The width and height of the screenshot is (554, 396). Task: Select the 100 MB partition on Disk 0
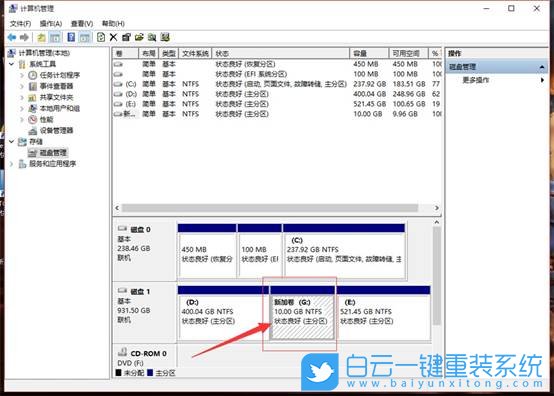click(260, 251)
